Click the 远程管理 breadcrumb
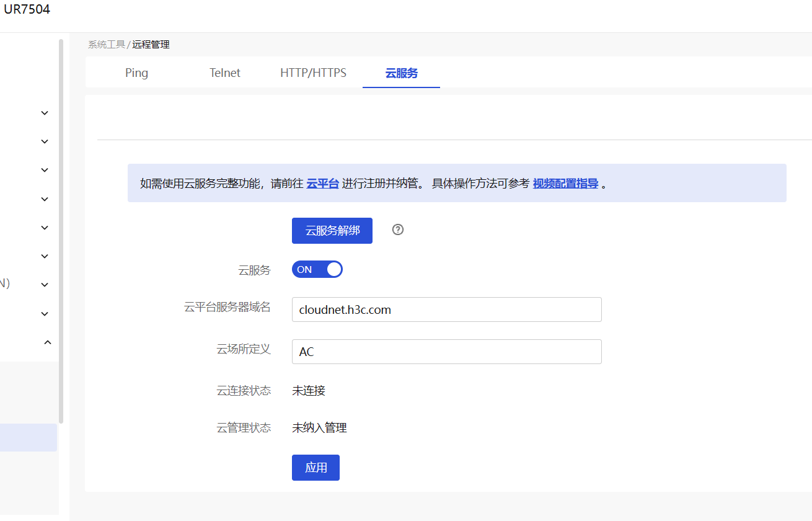Screen dimensions: 812x521 pyautogui.click(x=151, y=45)
